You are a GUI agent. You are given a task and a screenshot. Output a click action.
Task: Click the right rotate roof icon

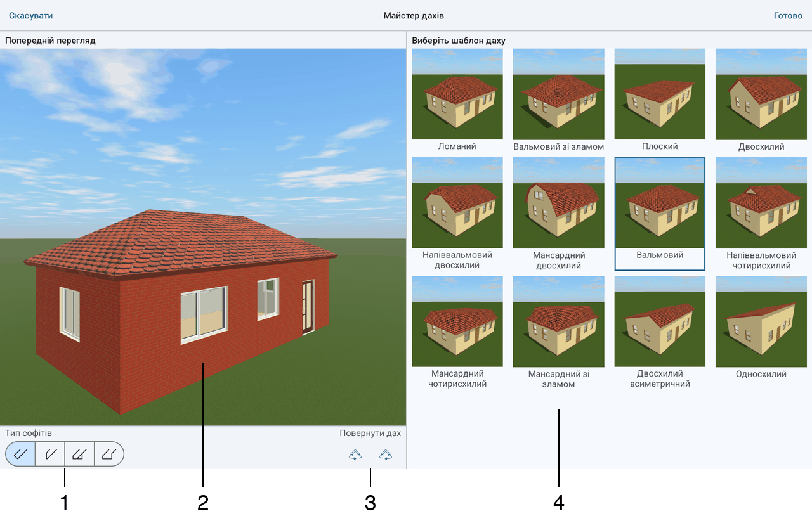coord(385,455)
